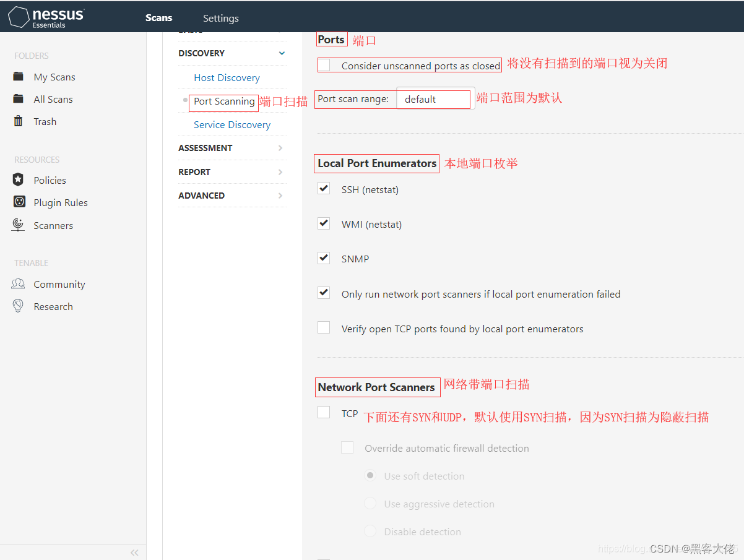Screen dimensions: 744x560
Task: Open the Research link
Action: click(53, 306)
